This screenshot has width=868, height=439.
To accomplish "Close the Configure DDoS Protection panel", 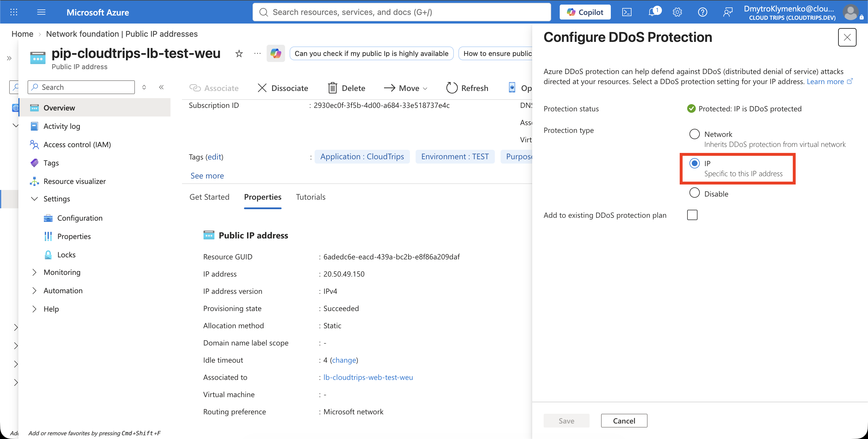I will (847, 37).
